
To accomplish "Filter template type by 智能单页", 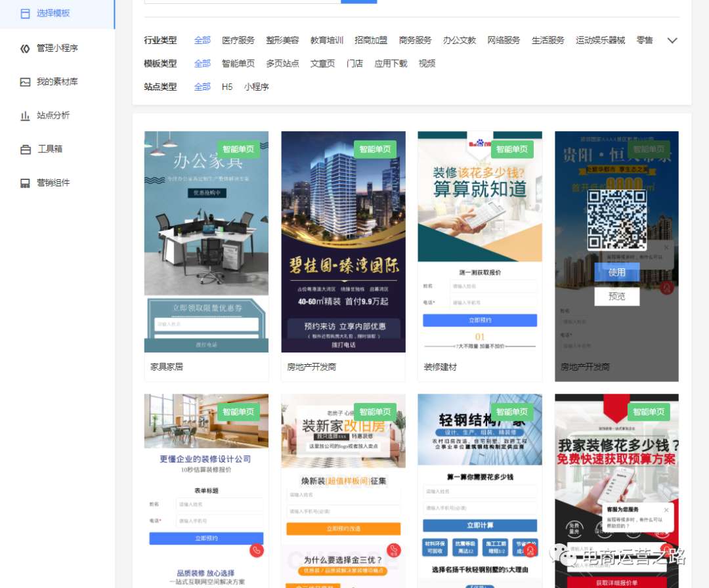I will (x=238, y=64).
